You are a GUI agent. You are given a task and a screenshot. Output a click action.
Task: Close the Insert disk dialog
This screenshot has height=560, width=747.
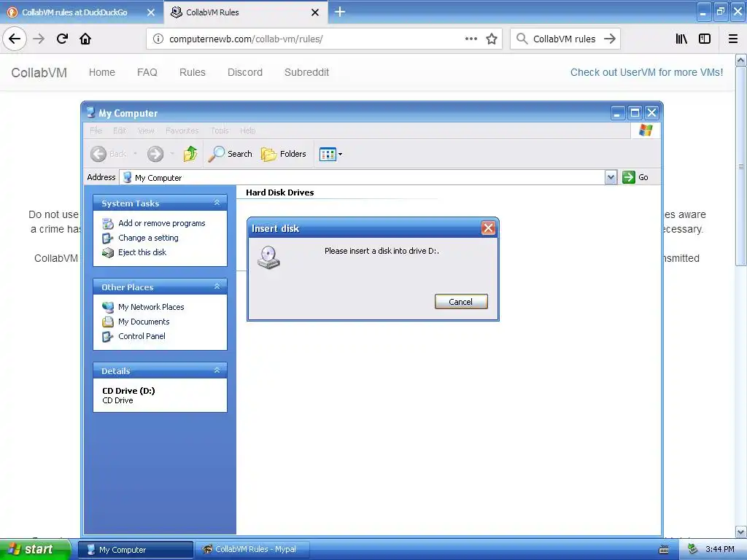pyautogui.click(x=488, y=228)
